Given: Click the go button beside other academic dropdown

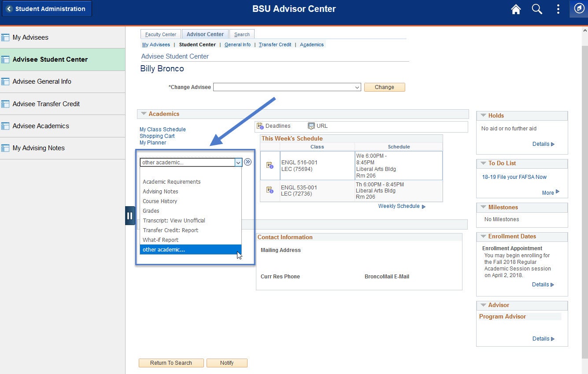Looking at the screenshot, I should point(248,162).
